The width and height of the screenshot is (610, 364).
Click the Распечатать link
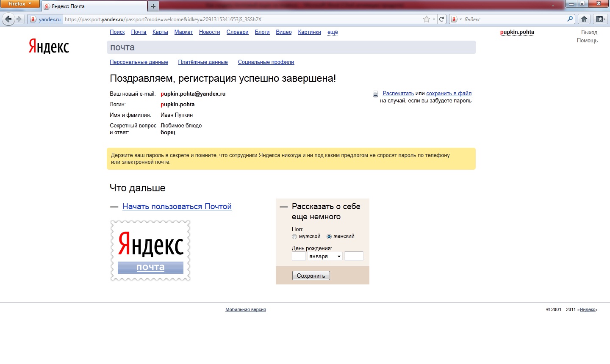click(398, 94)
